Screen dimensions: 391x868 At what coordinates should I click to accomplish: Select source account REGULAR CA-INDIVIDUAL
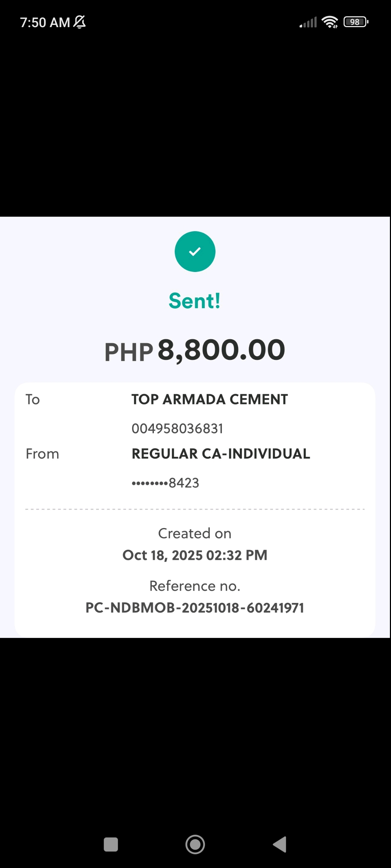pyautogui.click(x=221, y=454)
